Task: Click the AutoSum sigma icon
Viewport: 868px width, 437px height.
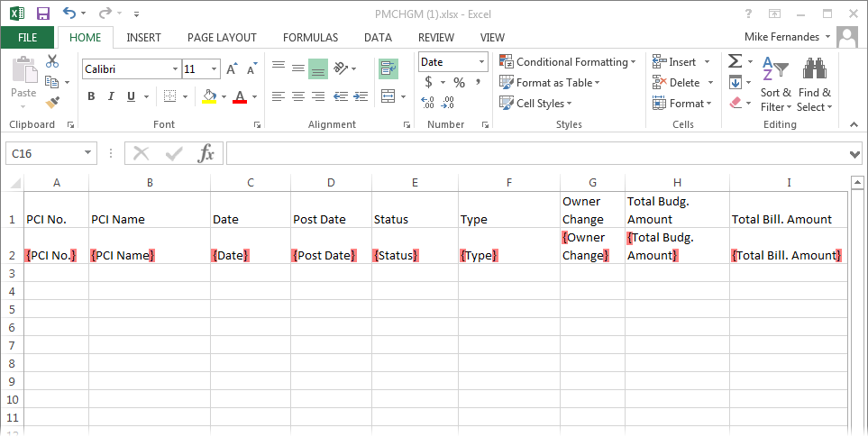Action: [735, 61]
